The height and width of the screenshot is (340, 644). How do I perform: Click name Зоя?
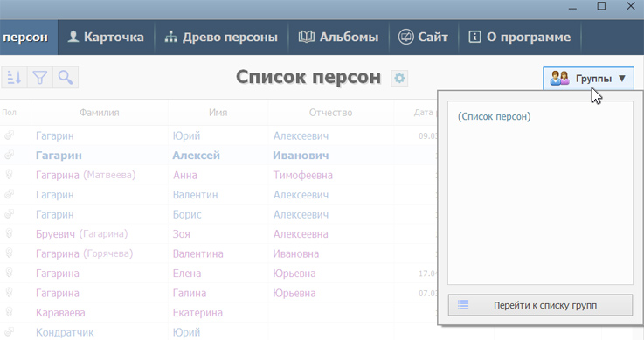point(181,234)
